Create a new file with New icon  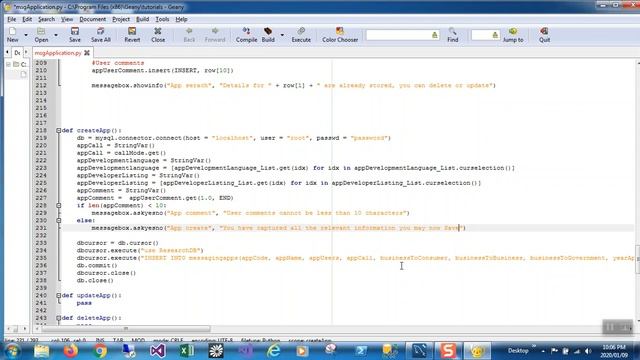click(12, 35)
